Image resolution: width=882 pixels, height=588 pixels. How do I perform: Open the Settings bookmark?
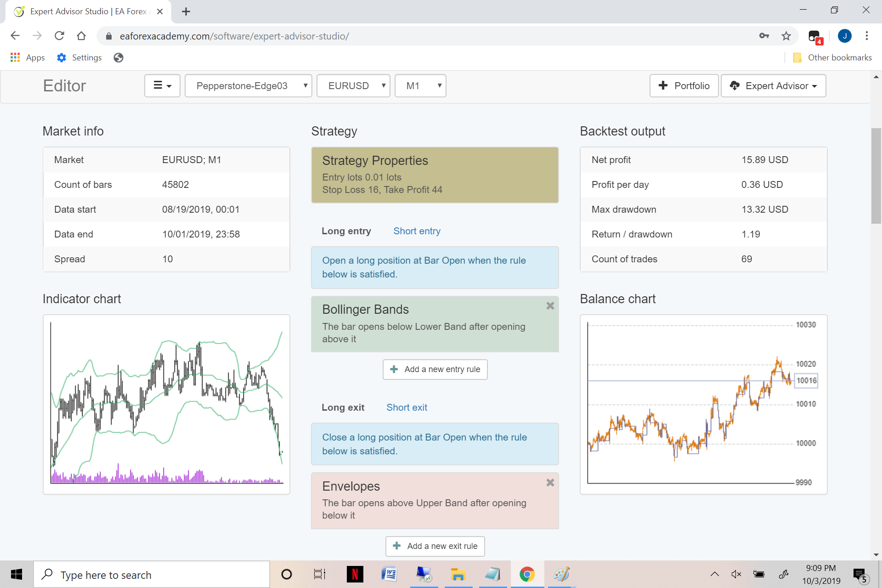tap(79, 57)
